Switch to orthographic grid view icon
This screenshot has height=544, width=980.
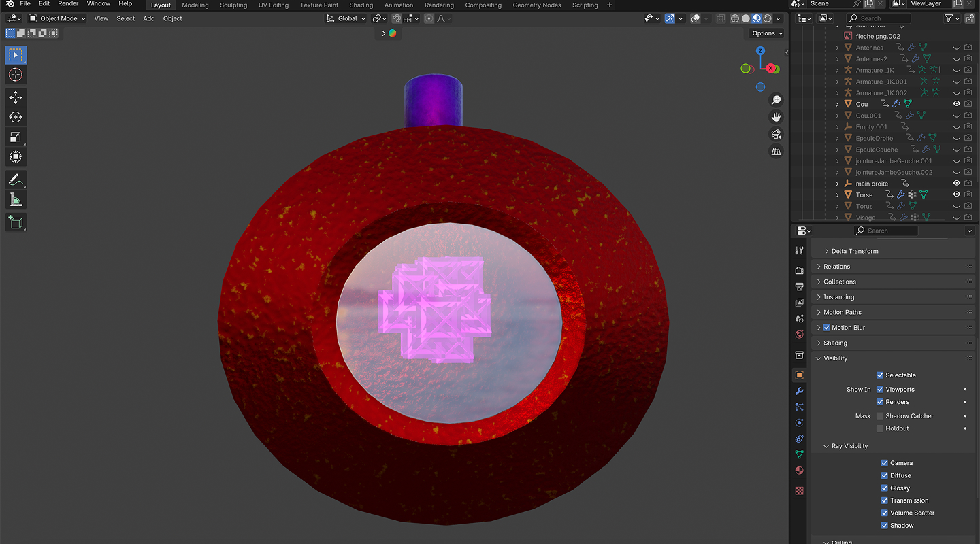pyautogui.click(x=776, y=152)
